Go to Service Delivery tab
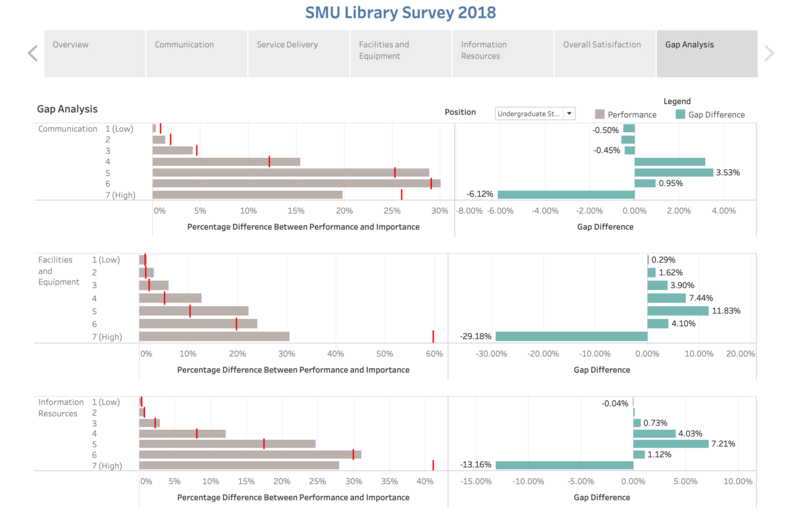 point(298,54)
